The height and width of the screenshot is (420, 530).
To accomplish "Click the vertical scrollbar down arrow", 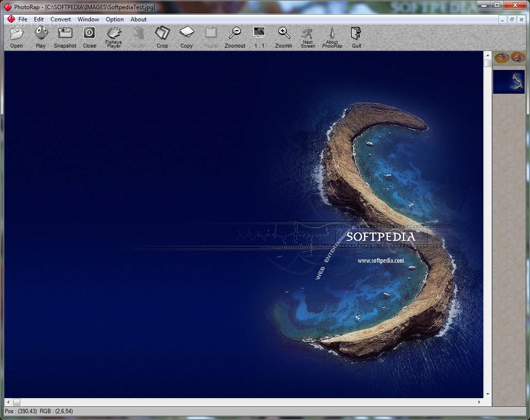I will pyautogui.click(x=487, y=394).
